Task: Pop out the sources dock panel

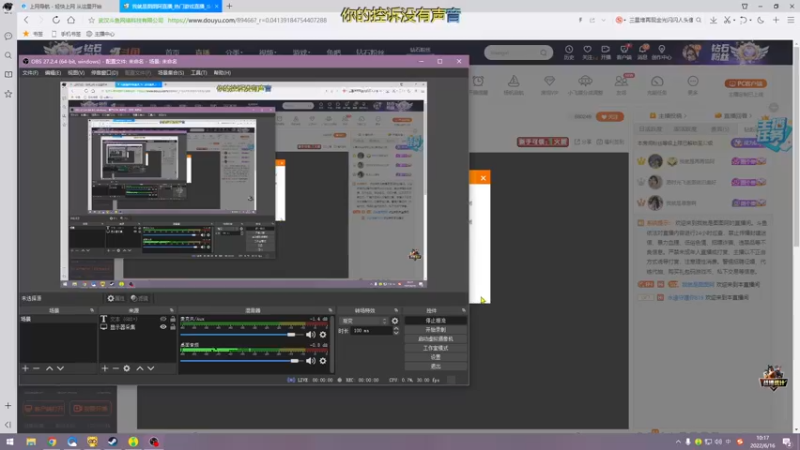Action: tap(171, 310)
